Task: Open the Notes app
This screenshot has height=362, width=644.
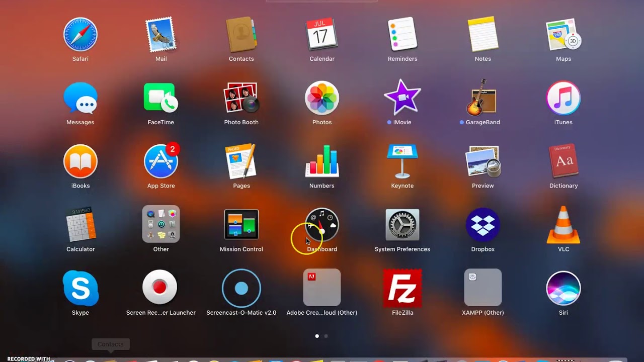Action: pyautogui.click(x=483, y=35)
